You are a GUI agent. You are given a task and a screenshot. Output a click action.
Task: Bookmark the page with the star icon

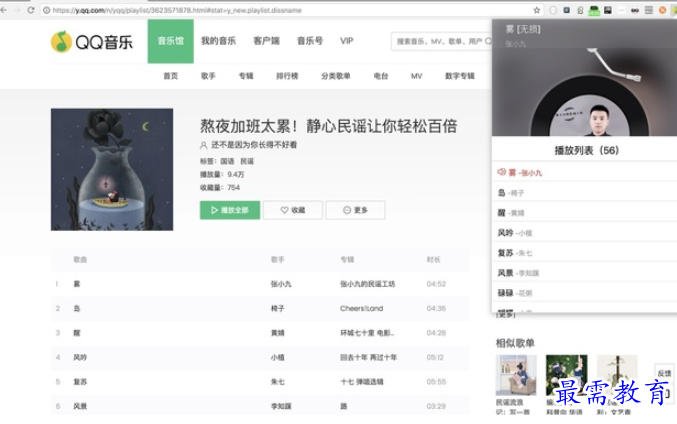click(x=537, y=10)
